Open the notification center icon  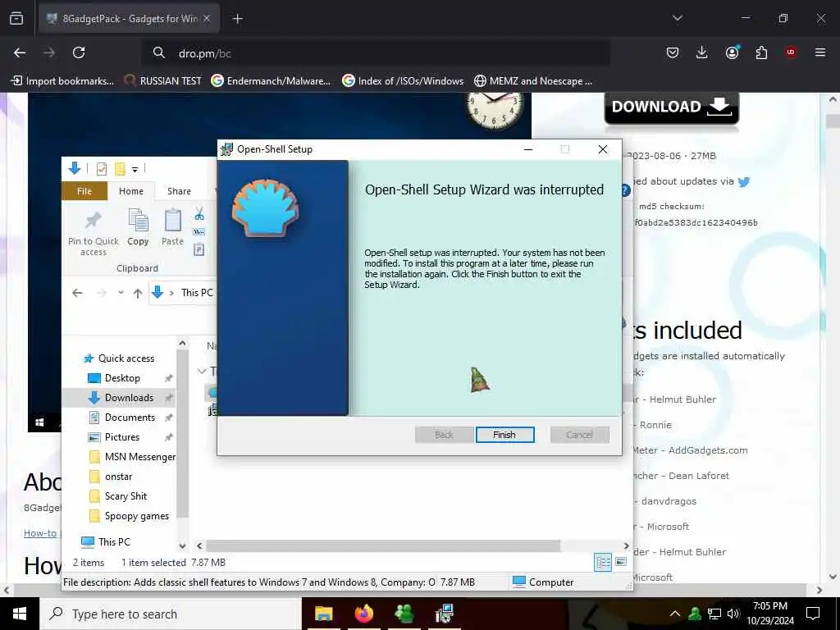(813, 614)
